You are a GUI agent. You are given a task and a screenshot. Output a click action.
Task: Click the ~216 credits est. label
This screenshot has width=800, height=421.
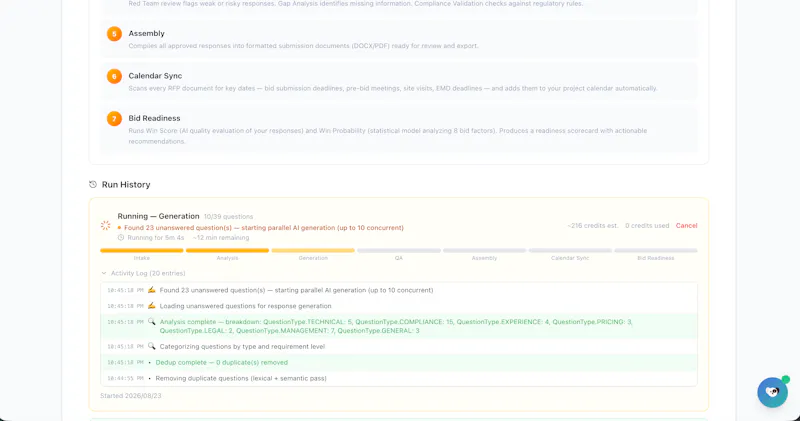[x=593, y=226]
